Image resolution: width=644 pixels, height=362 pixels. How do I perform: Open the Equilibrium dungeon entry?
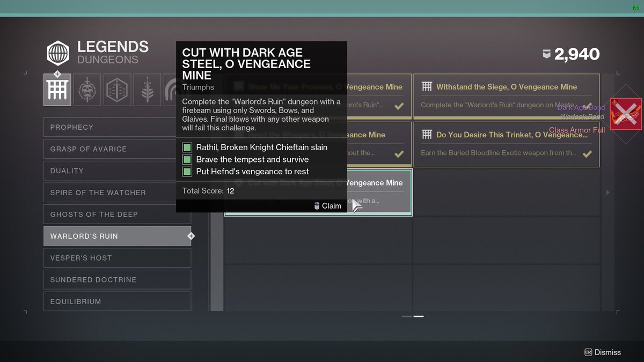tap(117, 301)
